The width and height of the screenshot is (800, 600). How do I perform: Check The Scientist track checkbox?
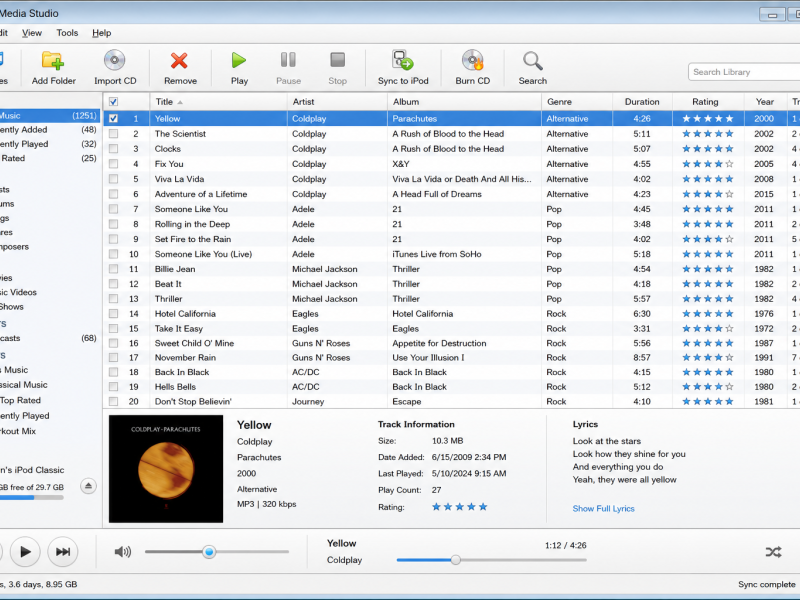(113, 134)
